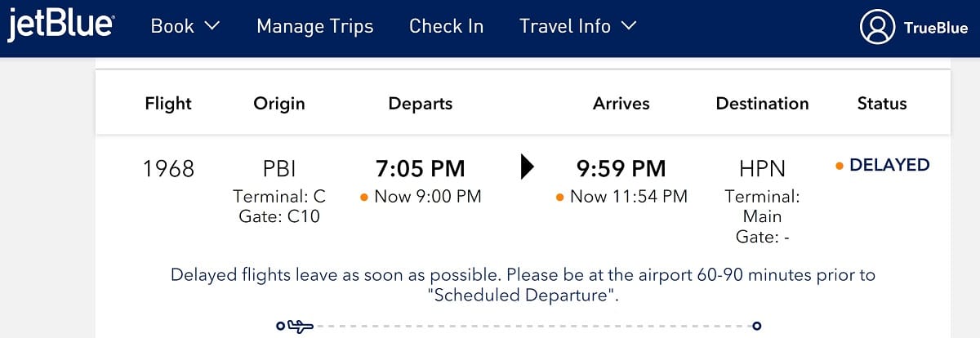The image size is (980, 338).
Task: Open the Book menu
Action: (185, 27)
